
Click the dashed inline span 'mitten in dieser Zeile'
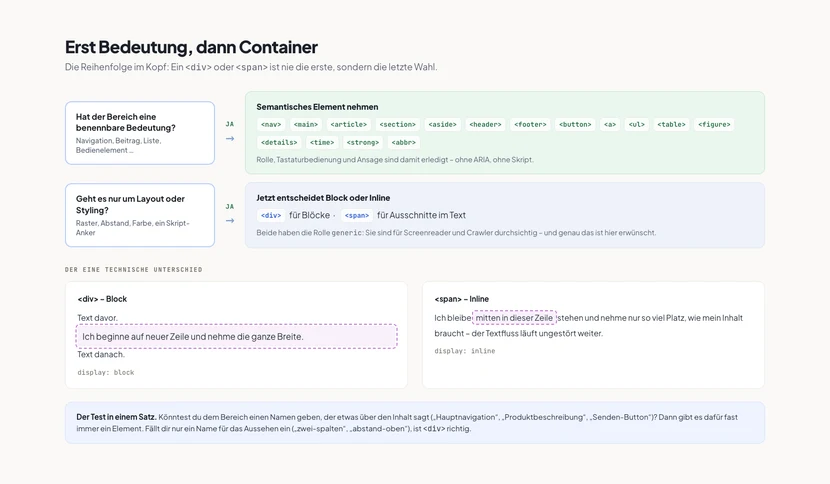point(514,318)
